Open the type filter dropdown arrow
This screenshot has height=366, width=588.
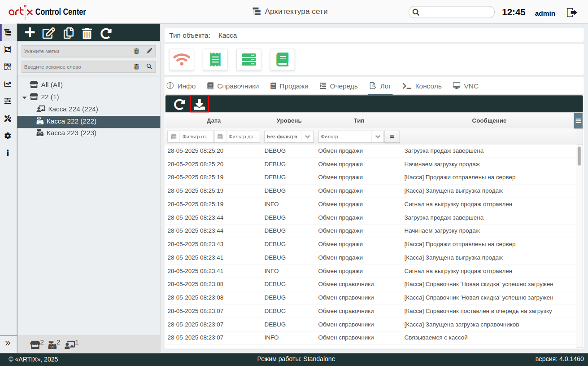pos(378,137)
